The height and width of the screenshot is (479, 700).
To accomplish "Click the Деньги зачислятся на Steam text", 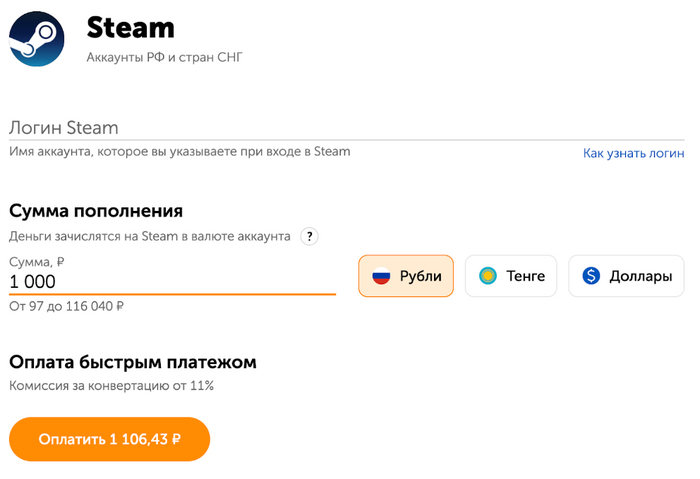I will [150, 237].
